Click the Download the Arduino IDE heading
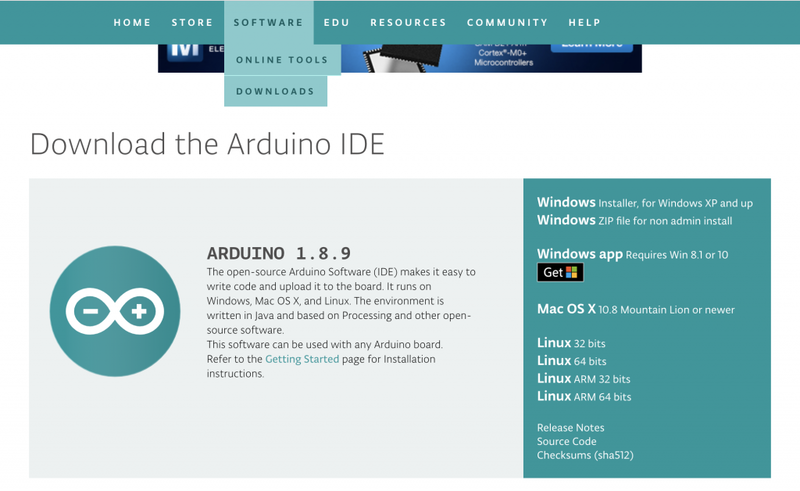 coord(207,144)
